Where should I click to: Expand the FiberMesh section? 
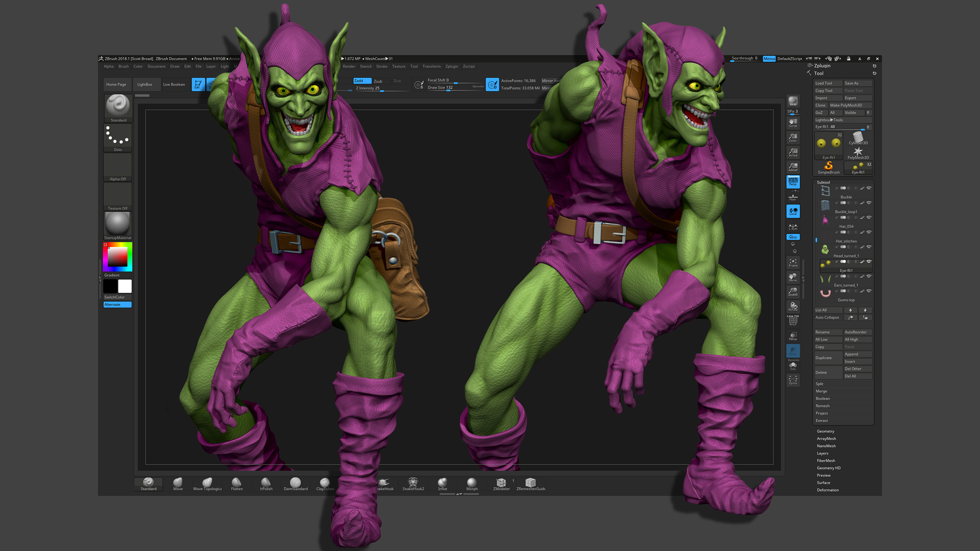click(826, 461)
